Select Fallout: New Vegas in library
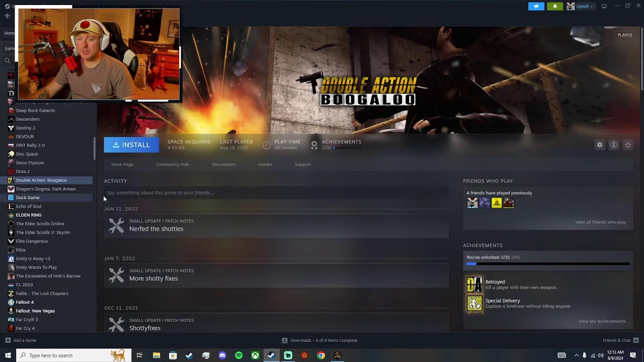Screen dimensions: 644x362 (x=35, y=311)
